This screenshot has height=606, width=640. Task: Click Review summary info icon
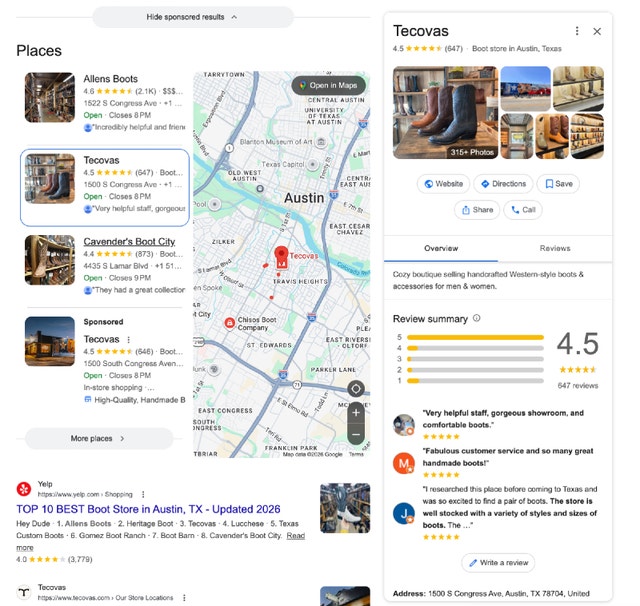[476, 318]
